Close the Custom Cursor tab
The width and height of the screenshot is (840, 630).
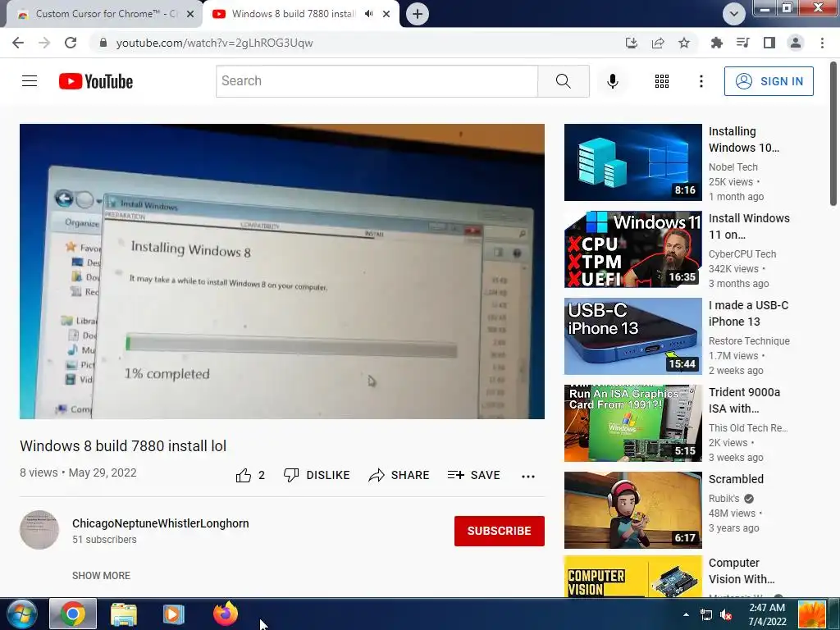pos(190,14)
